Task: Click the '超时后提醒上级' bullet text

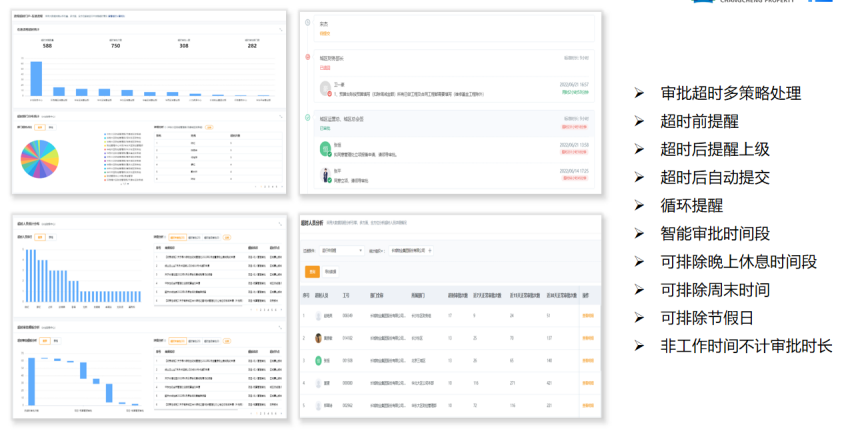Action: tap(715, 149)
